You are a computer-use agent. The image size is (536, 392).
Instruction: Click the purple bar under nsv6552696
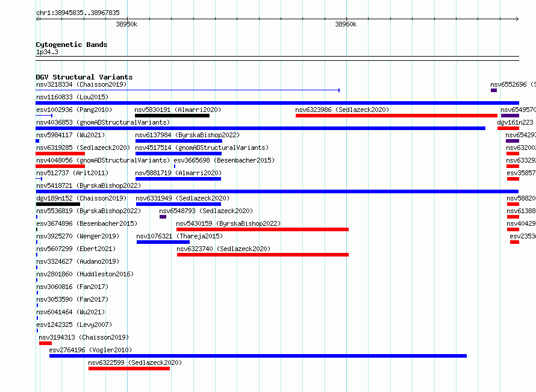point(494,90)
